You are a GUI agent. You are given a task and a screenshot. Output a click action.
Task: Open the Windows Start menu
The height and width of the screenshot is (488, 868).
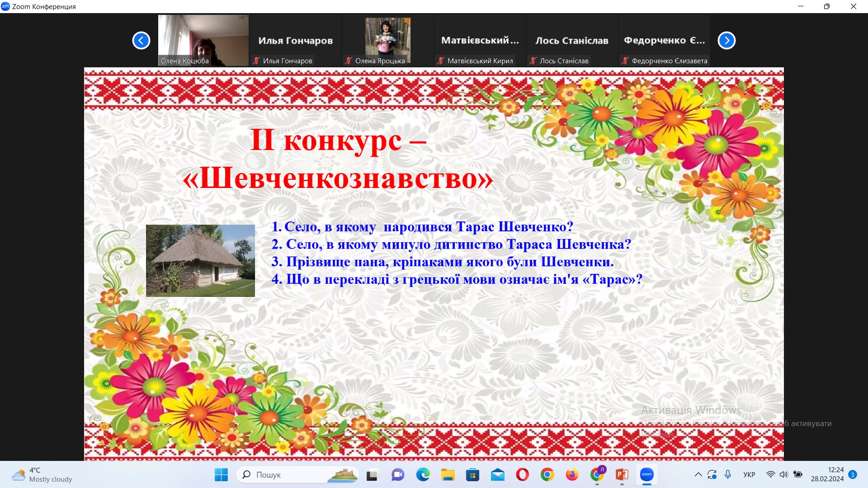click(221, 474)
